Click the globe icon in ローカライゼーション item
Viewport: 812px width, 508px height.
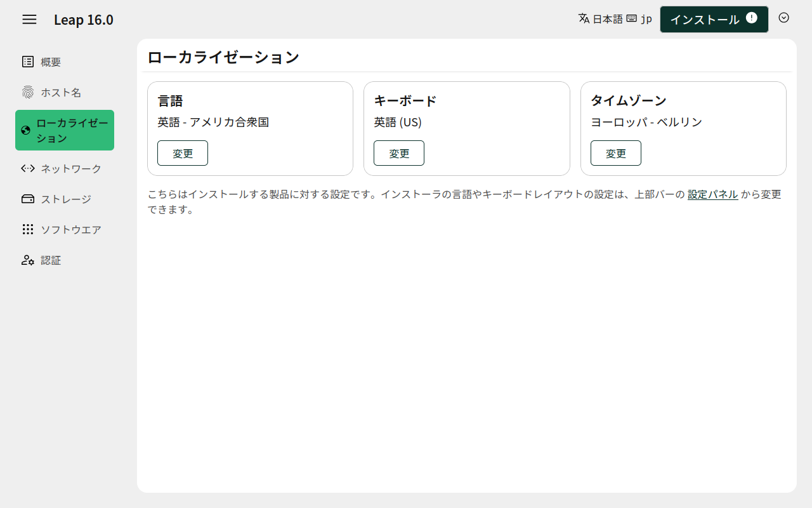point(26,130)
